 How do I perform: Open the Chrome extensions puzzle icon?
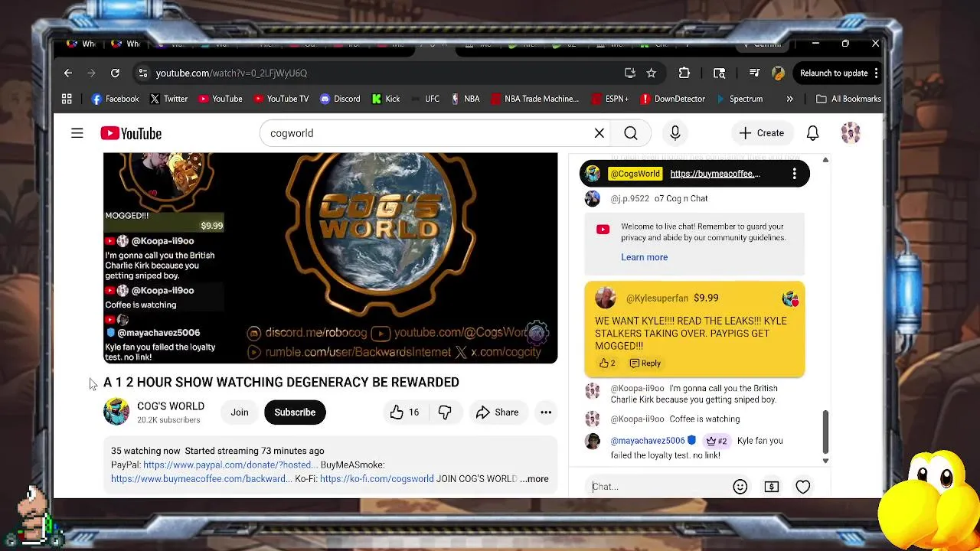(684, 73)
